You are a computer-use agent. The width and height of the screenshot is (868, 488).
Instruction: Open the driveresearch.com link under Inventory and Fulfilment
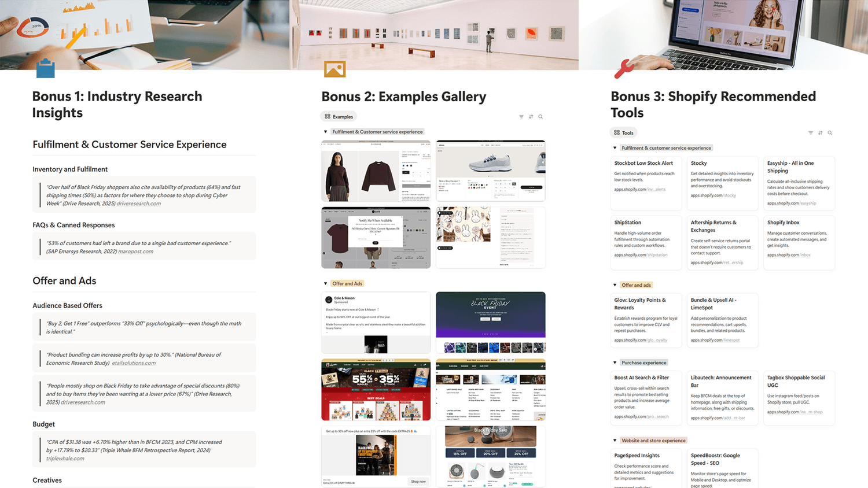click(139, 204)
